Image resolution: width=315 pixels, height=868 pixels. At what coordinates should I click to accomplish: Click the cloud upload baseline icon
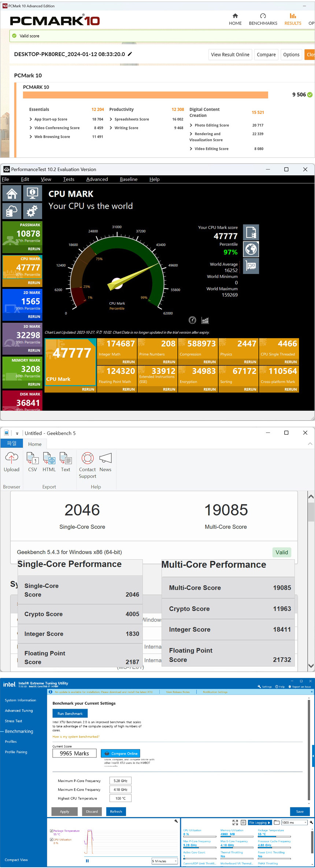tap(12, 211)
